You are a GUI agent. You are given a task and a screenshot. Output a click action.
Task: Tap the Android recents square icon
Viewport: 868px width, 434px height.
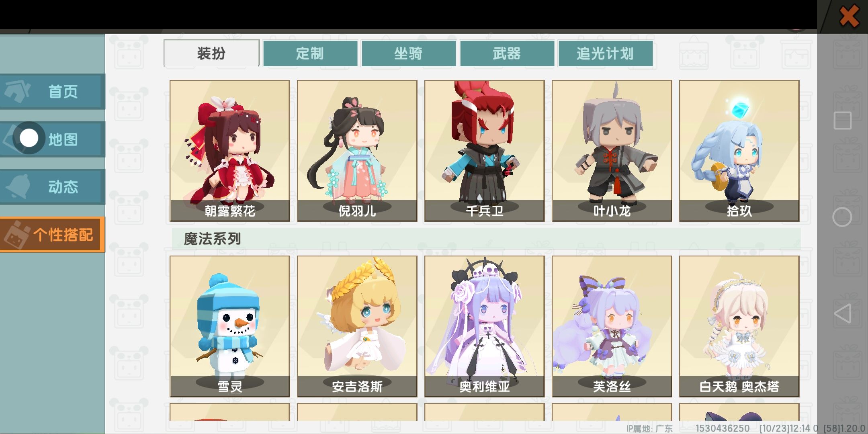(842, 121)
